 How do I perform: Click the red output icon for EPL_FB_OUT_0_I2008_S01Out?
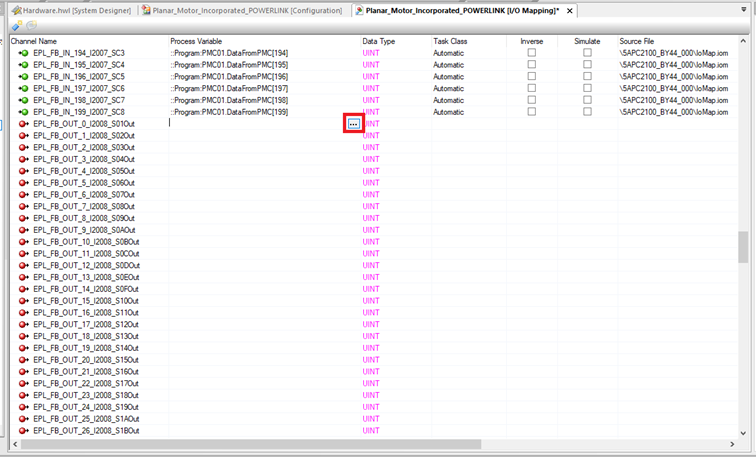pyautogui.click(x=23, y=123)
